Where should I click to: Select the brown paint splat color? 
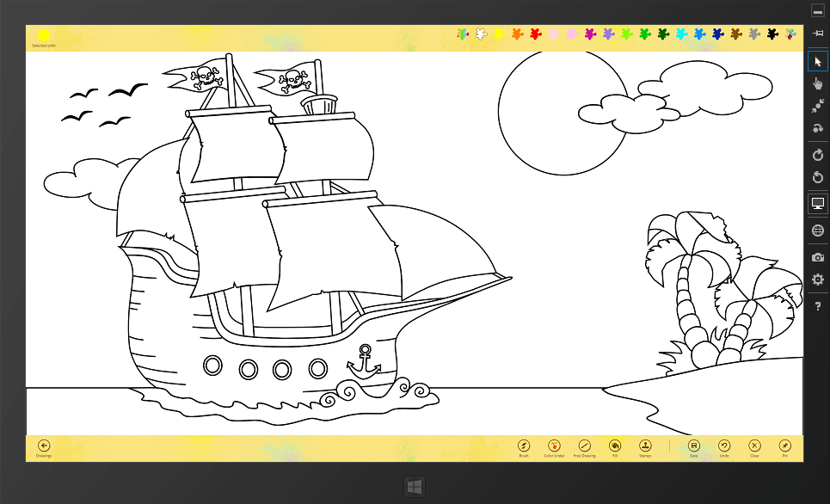tap(735, 34)
